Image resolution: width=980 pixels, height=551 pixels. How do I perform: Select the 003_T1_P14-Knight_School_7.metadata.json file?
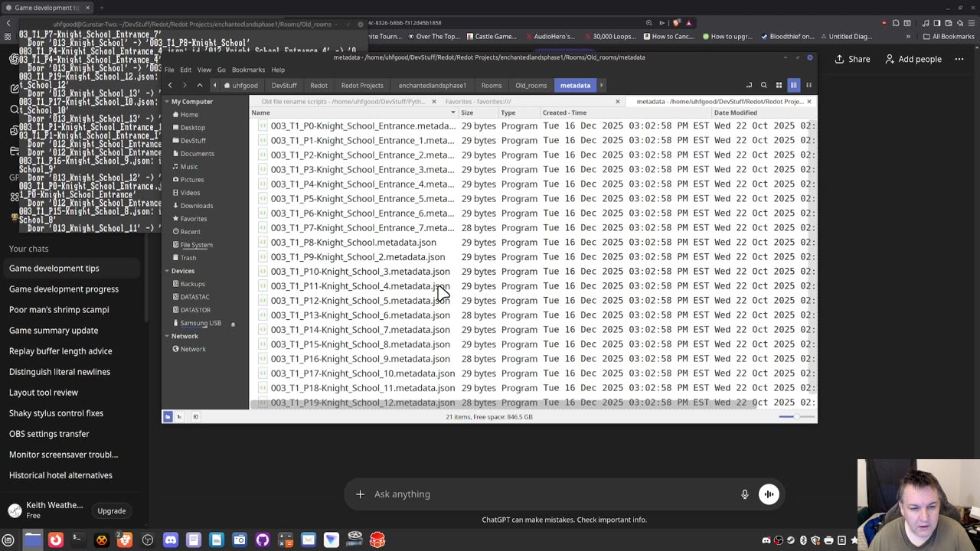coord(360,330)
